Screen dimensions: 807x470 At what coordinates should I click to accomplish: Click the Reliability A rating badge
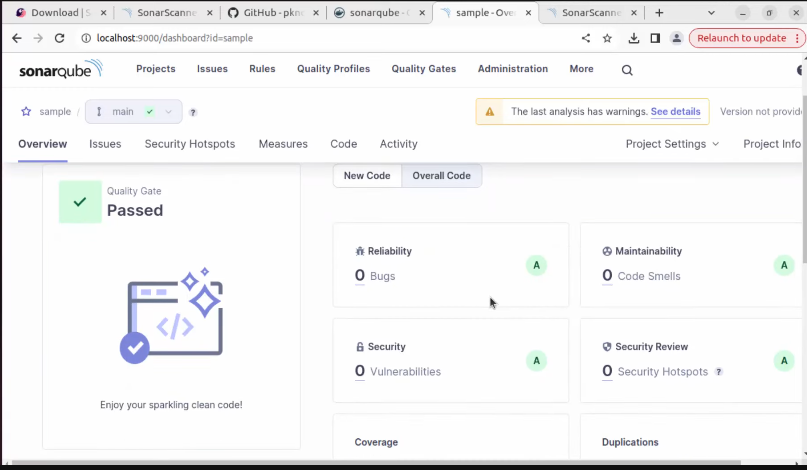pyautogui.click(x=536, y=265)
